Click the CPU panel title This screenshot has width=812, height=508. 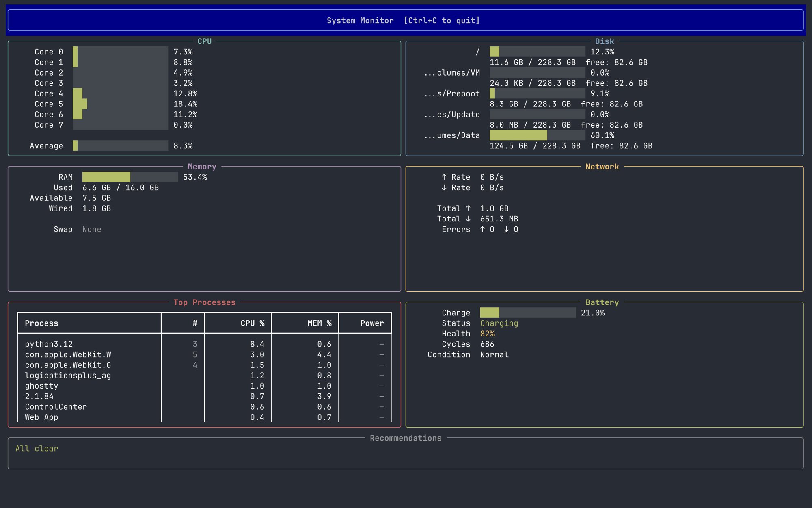click(x=204, y=41)
